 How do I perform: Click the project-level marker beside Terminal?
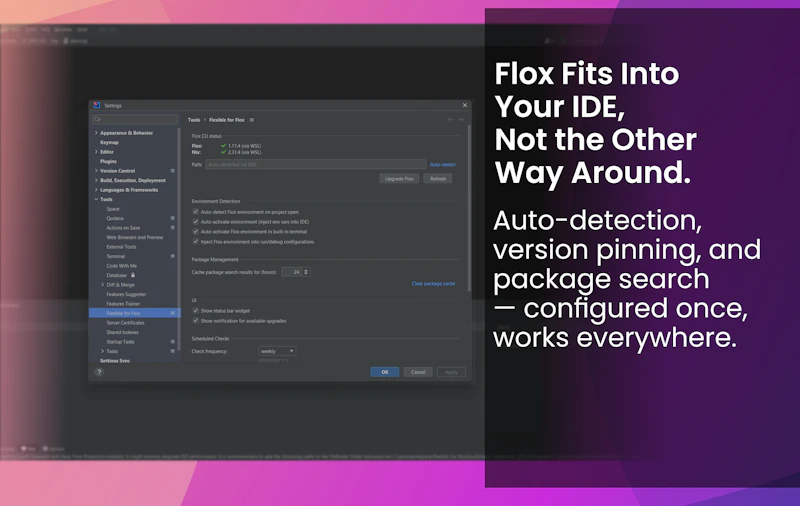click(x=172, y=256)
